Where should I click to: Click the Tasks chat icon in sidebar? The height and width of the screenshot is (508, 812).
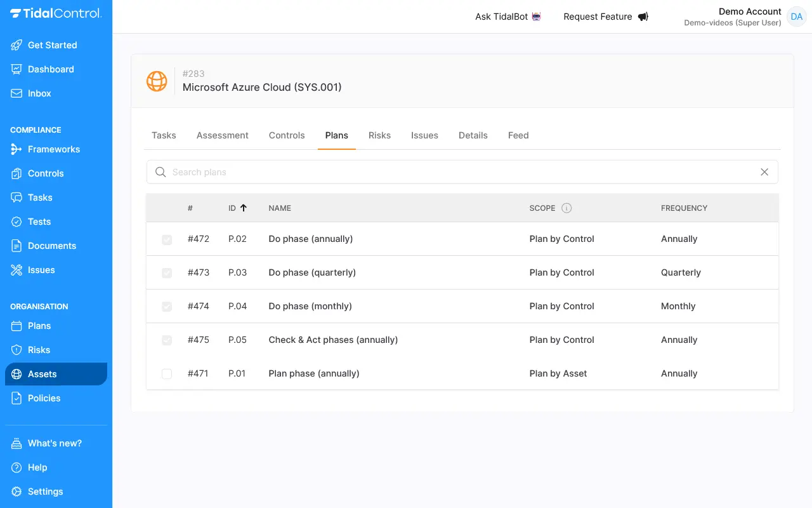16,197
